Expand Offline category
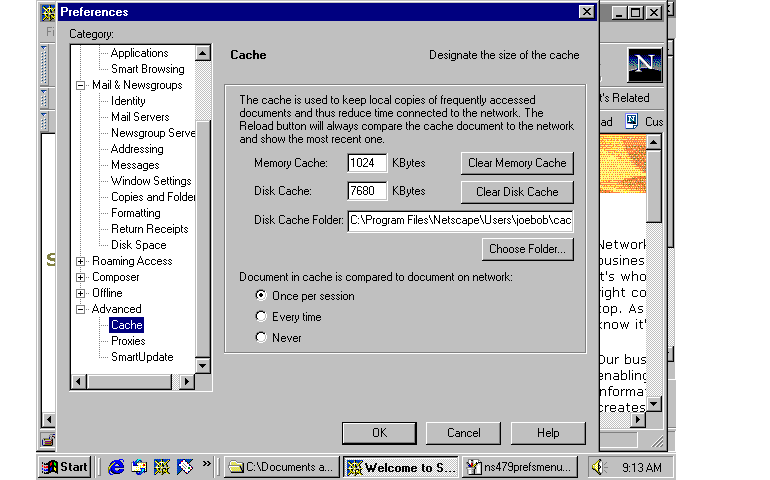Screen dimensions: 770x480 pyautogui.click(x=81, y=293)
